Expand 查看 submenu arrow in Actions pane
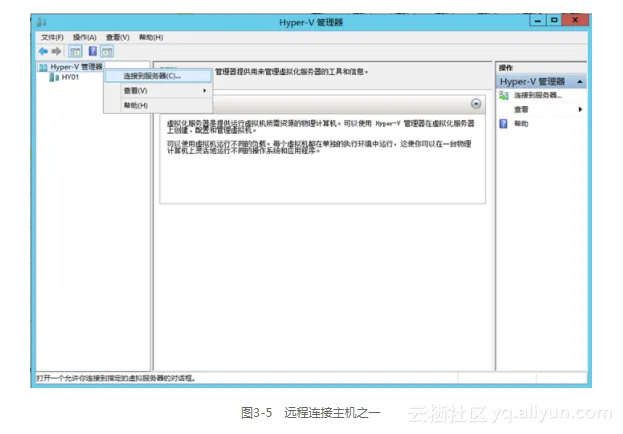623x434 pixels. coord(580,109)
